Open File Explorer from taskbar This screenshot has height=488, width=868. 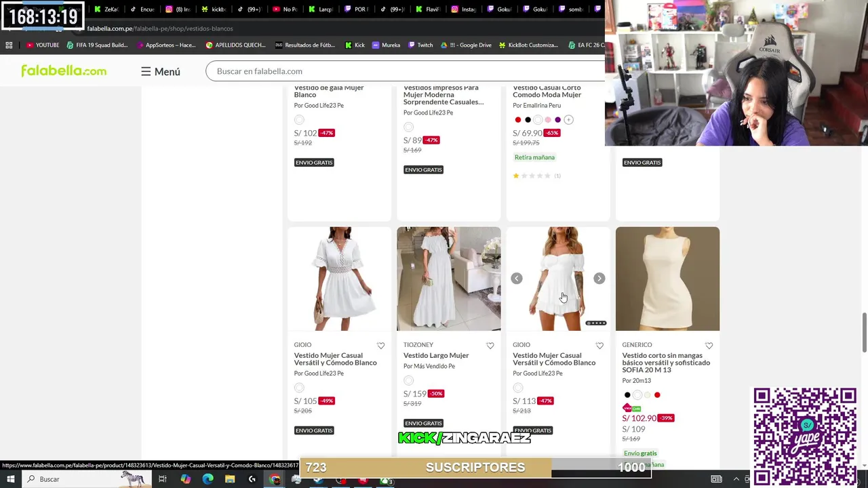230,479
